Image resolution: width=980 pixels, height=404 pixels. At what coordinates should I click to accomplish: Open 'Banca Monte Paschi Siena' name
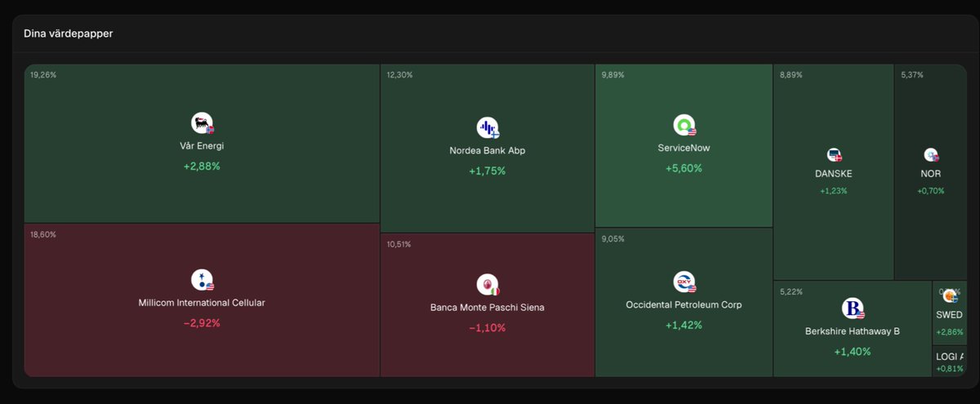coord(488,308)
